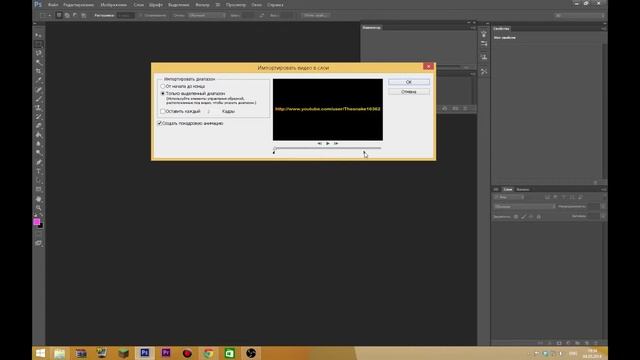Open the layer filter type dropdown
The height and width of the screenshot is (360, 640).
pyautogui.click(x=509, y=197)
